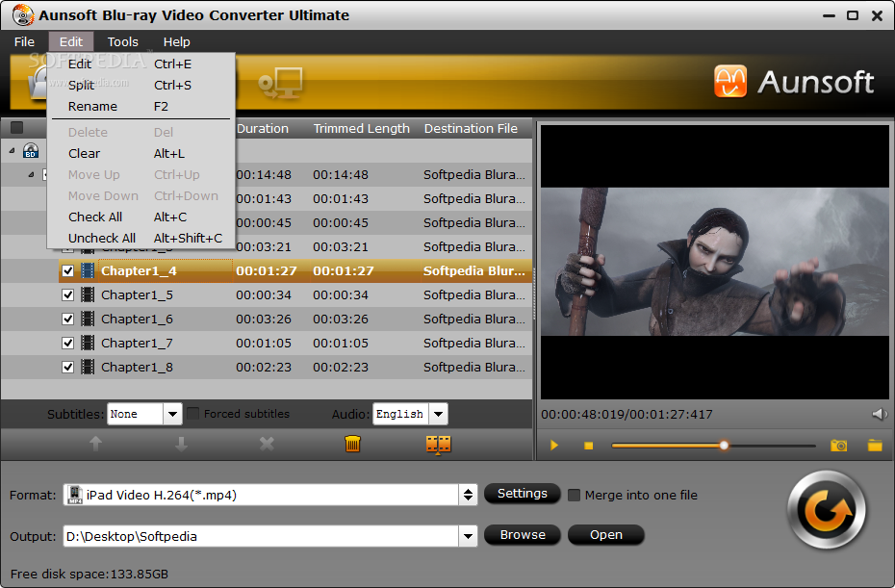The width and height of the screenshot is (895, 588).
Task: Open snapshot folder icon in preview panel
Action: click(x=875, y=446)
